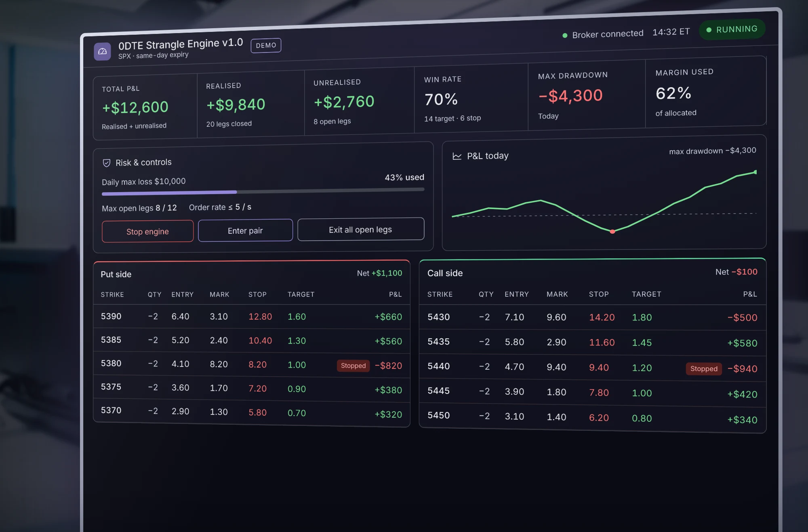Click the −$500 P&L in call 5430 row
This screenshot has height=532, width=808.
point(742,318)
